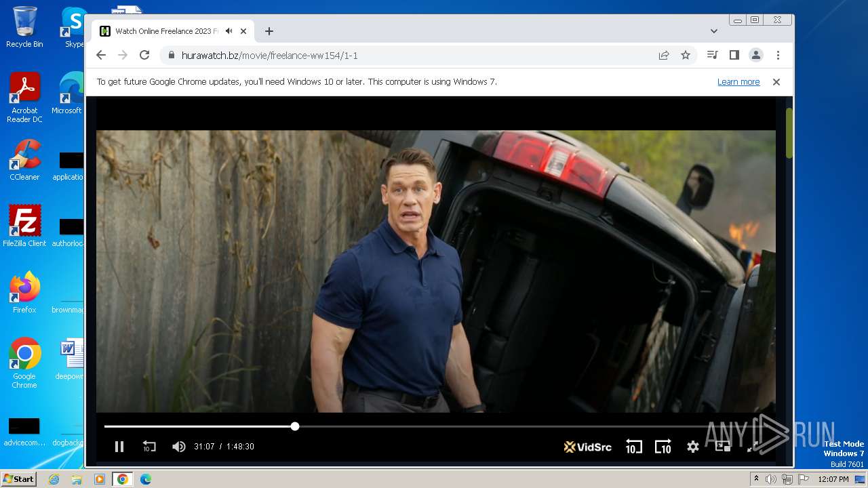
Task: Pause the video playback
Action: (x=119, y=447)
